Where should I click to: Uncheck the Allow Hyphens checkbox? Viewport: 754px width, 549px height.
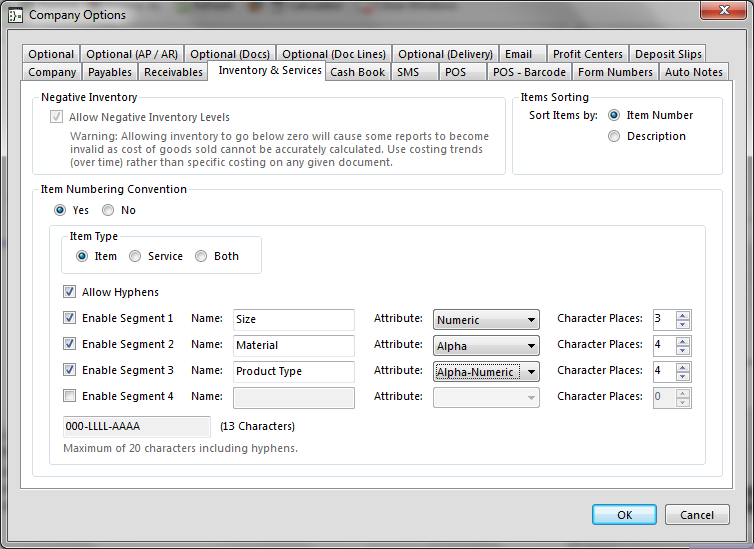tap(69, 292)
